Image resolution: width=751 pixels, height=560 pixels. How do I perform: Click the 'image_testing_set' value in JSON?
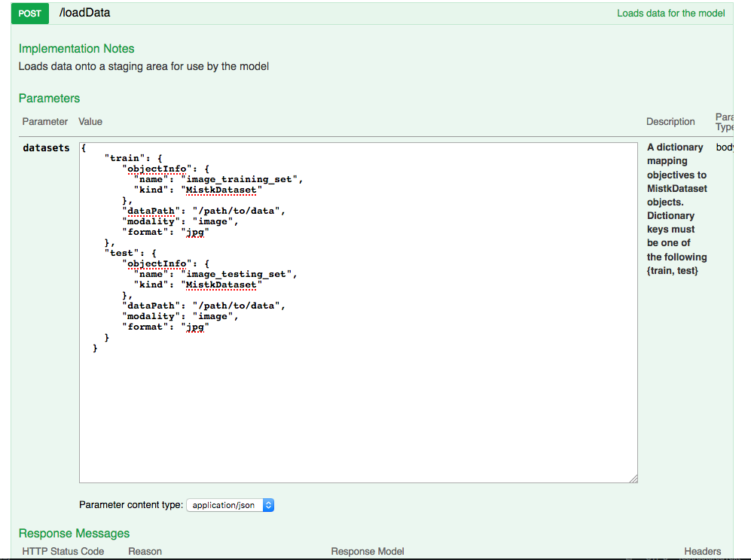click(236, 274)
